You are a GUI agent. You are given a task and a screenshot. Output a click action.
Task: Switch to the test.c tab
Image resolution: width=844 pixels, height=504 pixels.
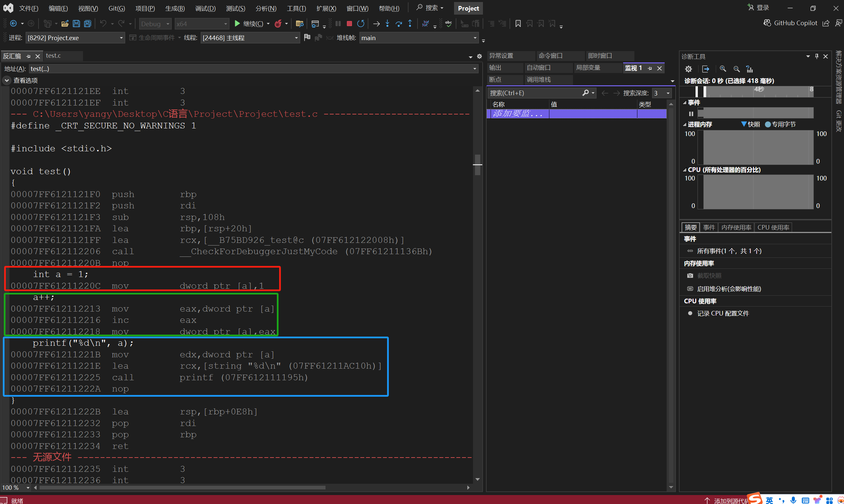click(x=53, y=56)
